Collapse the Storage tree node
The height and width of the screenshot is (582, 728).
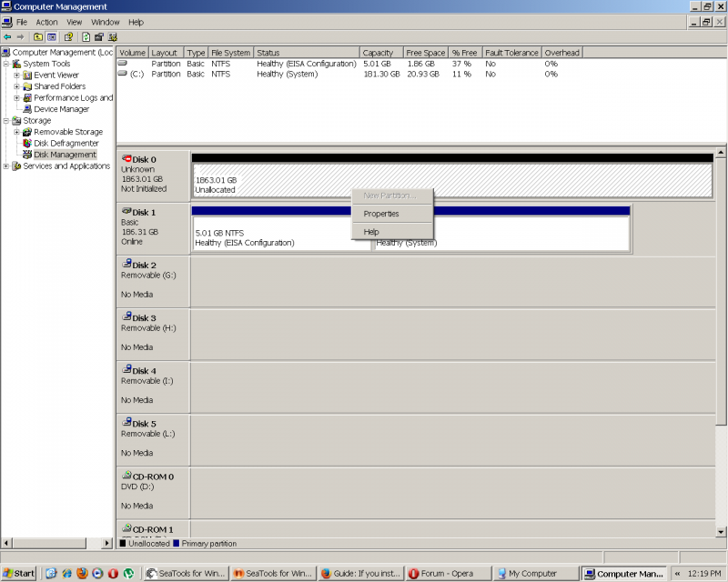(6, 121)
